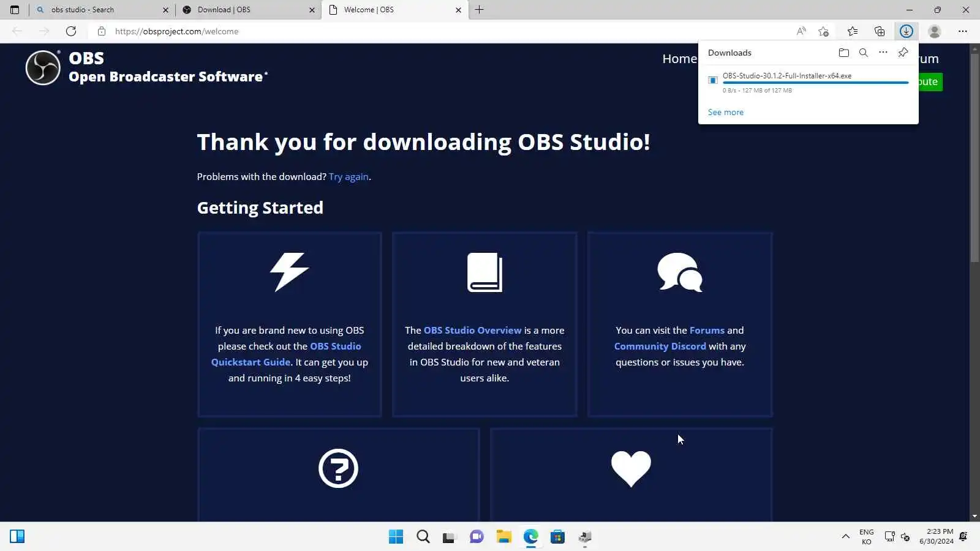Open the OBS Studio Quickstart Guide link
Image resolution: width=980 pixels, height=551 pixels.
coord(286,354)
